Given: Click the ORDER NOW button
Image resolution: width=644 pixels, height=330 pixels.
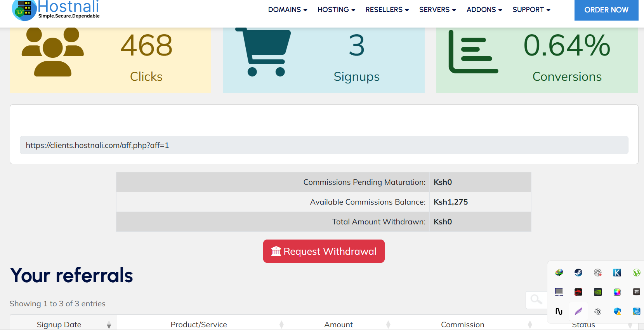Looking at the screenshot, I should tap(606, 10).
